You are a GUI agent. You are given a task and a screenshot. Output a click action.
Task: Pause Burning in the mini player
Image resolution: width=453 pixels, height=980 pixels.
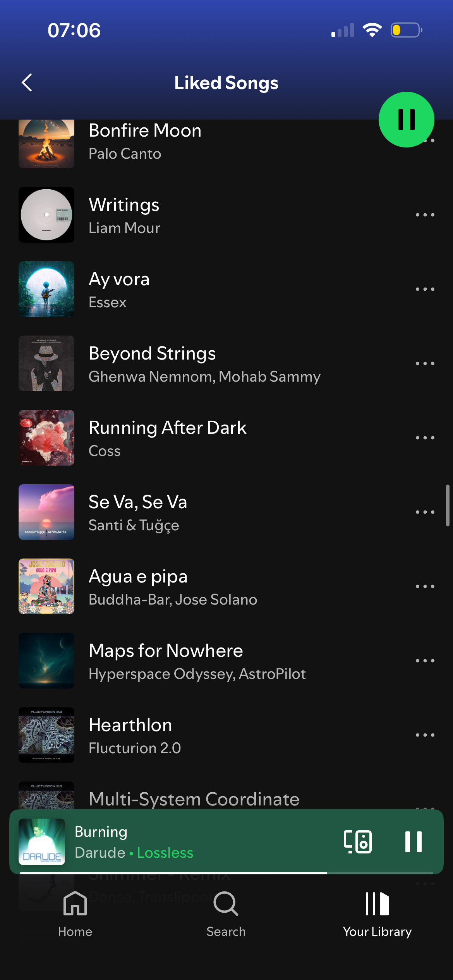(x=413, y=841)
